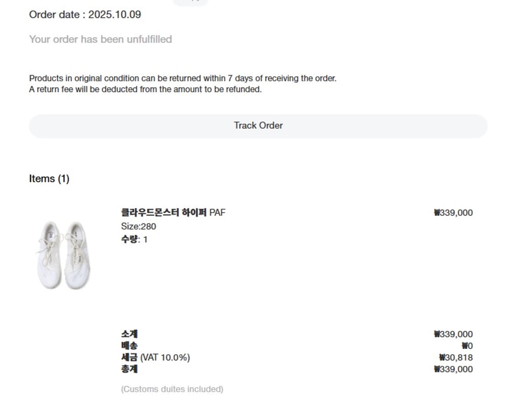Image resolution: width=515 pixels, height=420 pixels.
Task: Click the ₩339,000 amount beside 소계
Action: click(x=453, y=334)
